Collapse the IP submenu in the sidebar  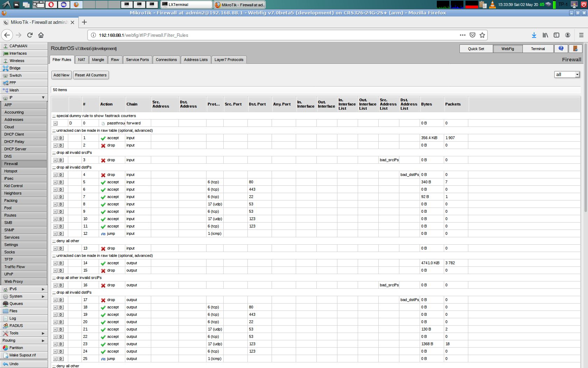pyautogui.click(x=24, y=97)
